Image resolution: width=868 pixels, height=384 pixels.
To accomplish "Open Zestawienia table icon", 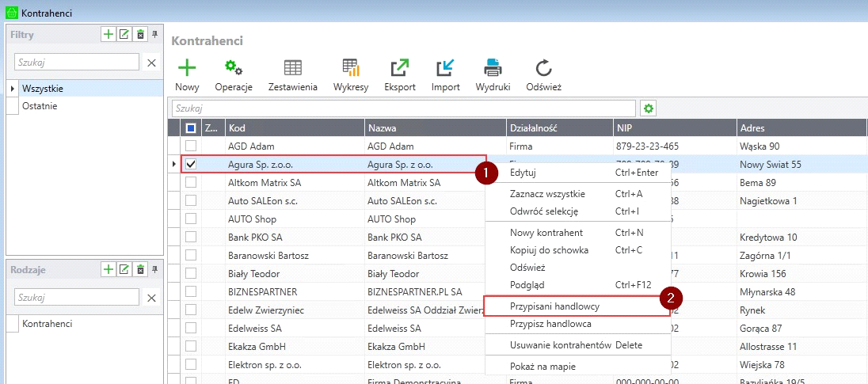I will click(x=293, y=69).
